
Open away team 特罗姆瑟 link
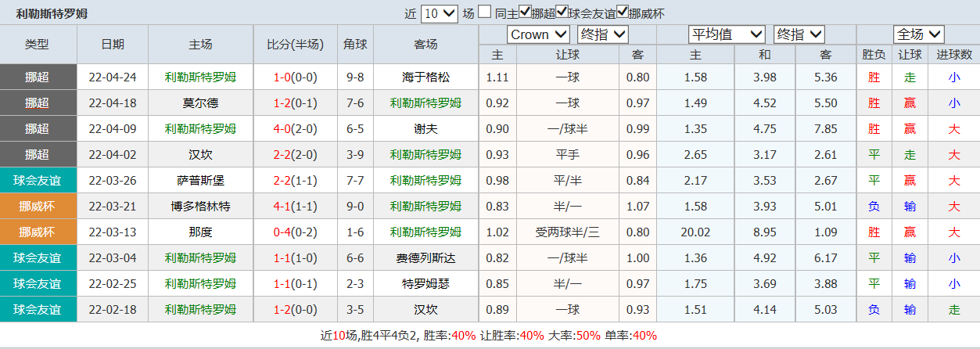425,283
